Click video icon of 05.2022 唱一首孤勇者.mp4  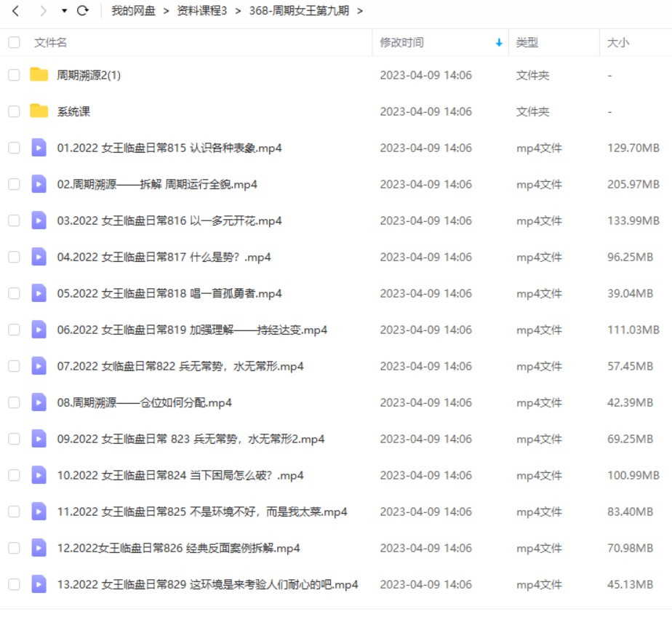[x=39, y=292]
